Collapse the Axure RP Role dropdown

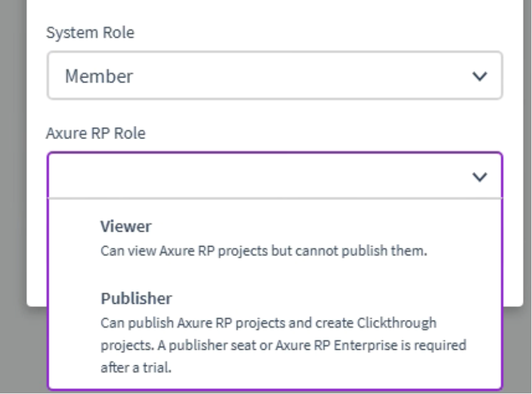(x=275, y=176)
